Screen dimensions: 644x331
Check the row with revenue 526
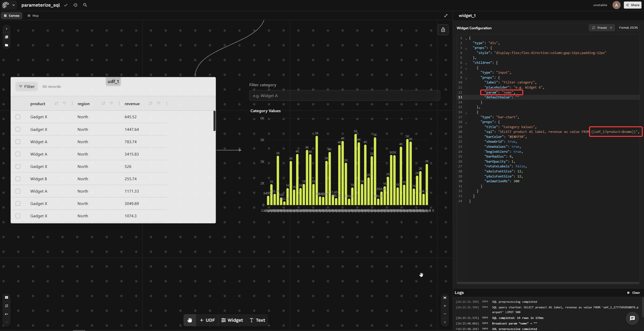[18, 166]
